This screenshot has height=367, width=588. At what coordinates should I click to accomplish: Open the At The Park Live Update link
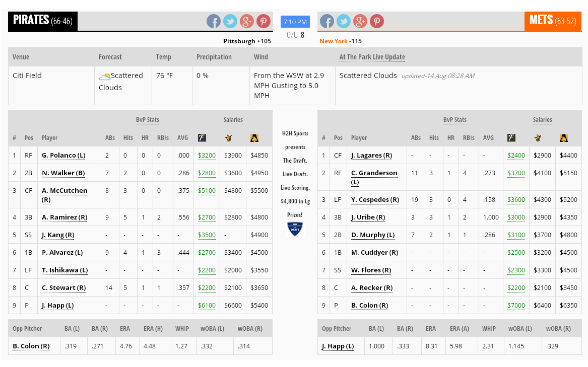(x=372, y=57)
